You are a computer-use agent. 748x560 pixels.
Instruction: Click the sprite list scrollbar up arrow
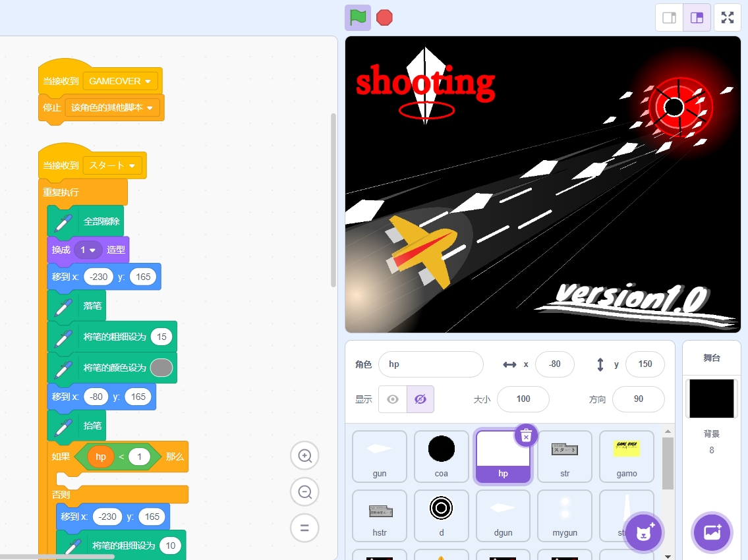668,432
